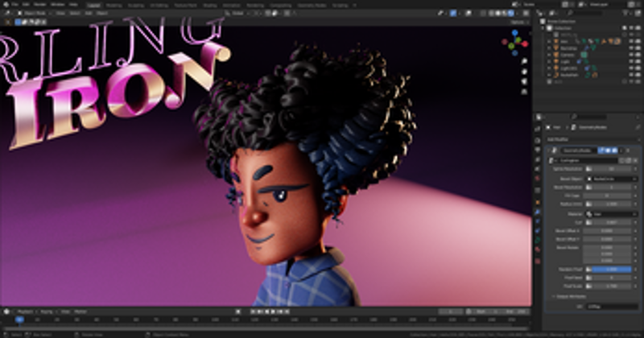Open the Output properties tab

[x=538, y=150]
